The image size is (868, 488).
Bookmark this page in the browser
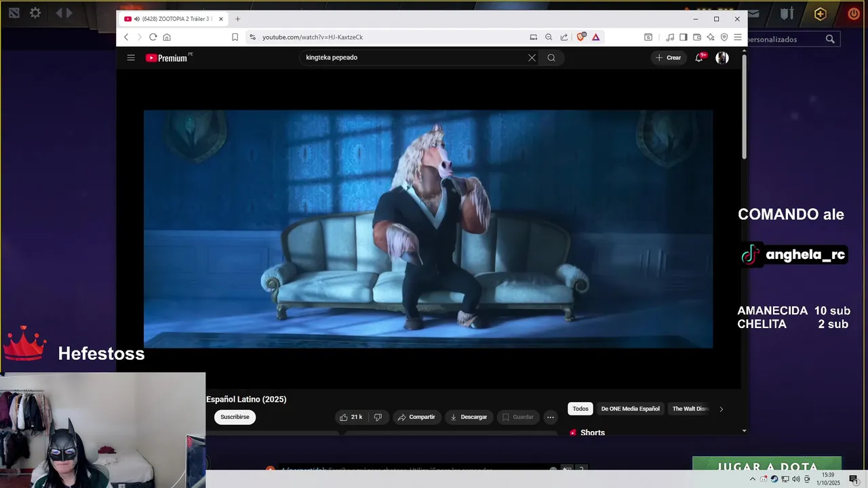235,37
